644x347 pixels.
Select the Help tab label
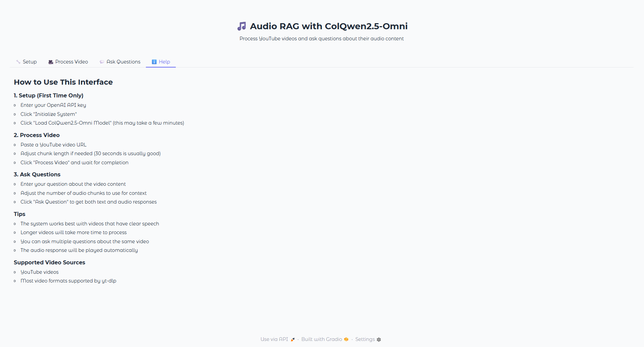[x=164, y=62]
